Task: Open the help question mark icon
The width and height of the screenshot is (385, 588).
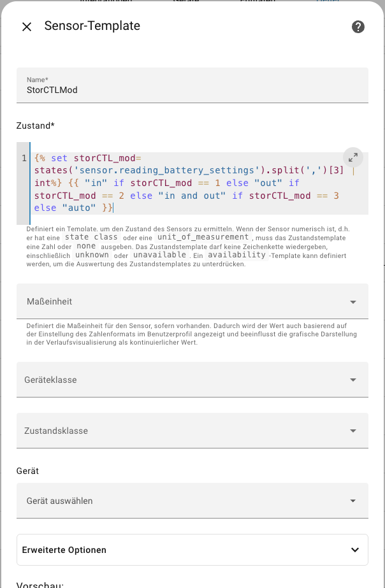Action: pos(358,27)
